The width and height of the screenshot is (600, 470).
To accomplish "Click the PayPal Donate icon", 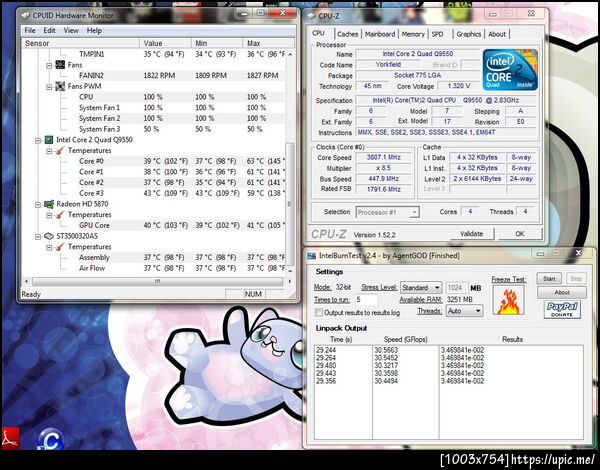I will pyautogui.click(x=562, y=309).
